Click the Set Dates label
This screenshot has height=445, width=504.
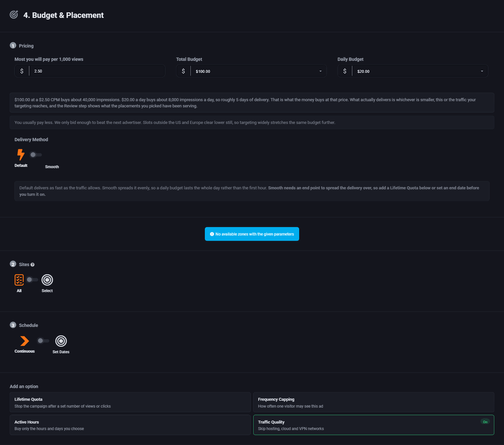pos(61,352)
